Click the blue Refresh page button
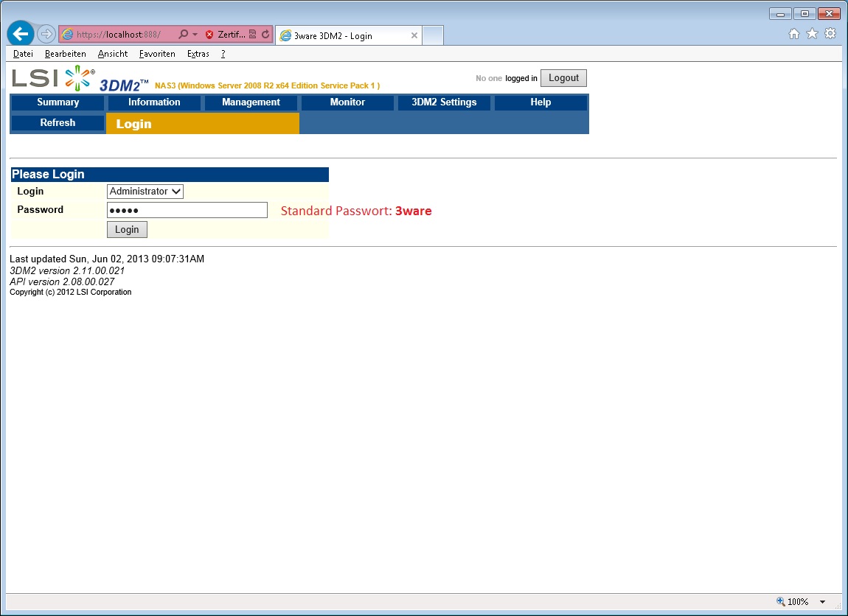848x616 pixels. [x=58, y=122]
